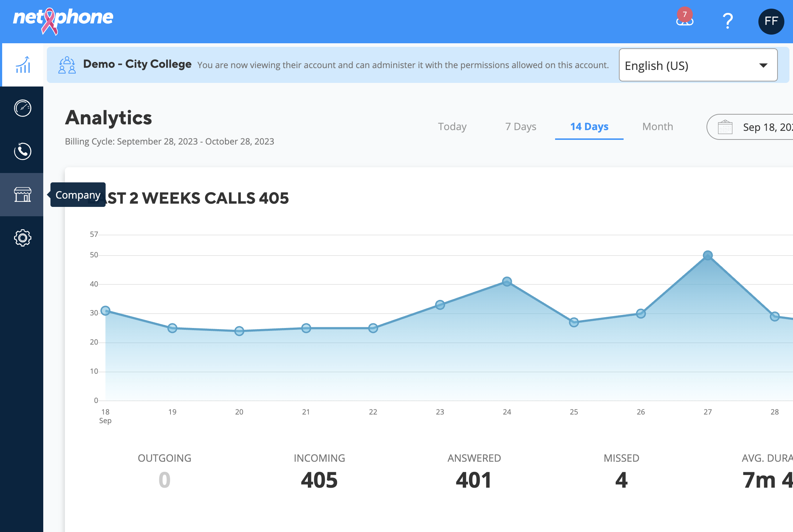Open the dashboard gauge icon in sidebar

point(22,108)
